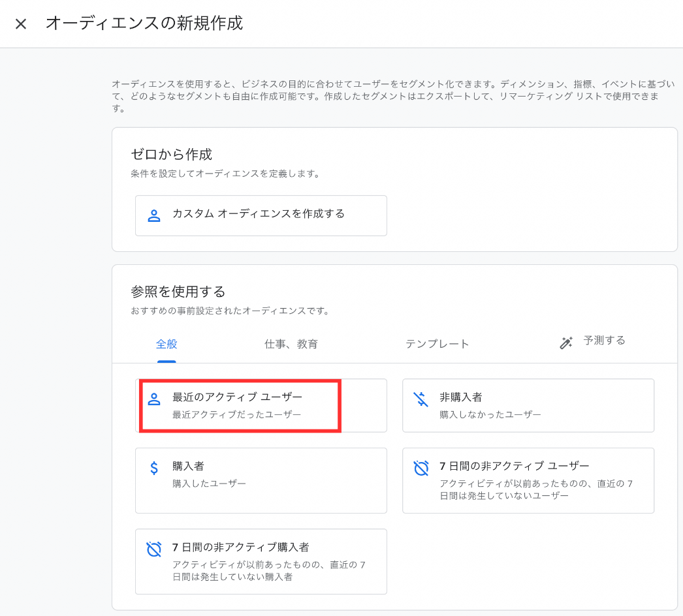Click alarm-off icon on 7 日間の非アクティブ ユーザー

pyautogui.click(x=421, y=468)
